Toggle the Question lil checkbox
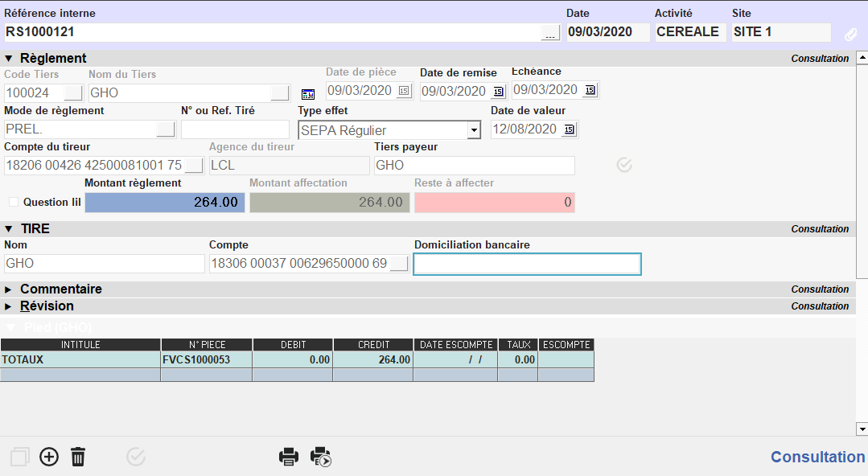Screen dimensions: 868x476 coord(14,202)
